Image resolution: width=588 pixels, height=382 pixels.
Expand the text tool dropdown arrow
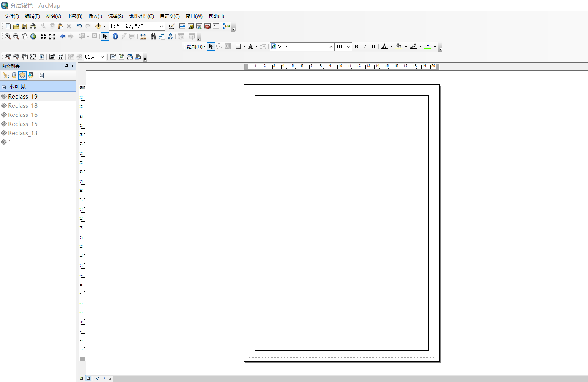[257, 47]
